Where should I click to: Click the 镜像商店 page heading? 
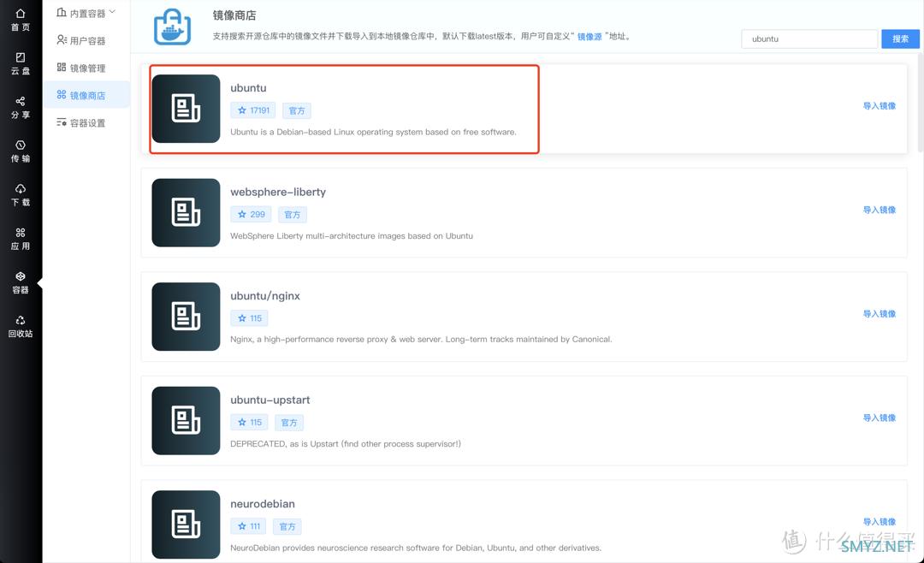pos(234,15)
